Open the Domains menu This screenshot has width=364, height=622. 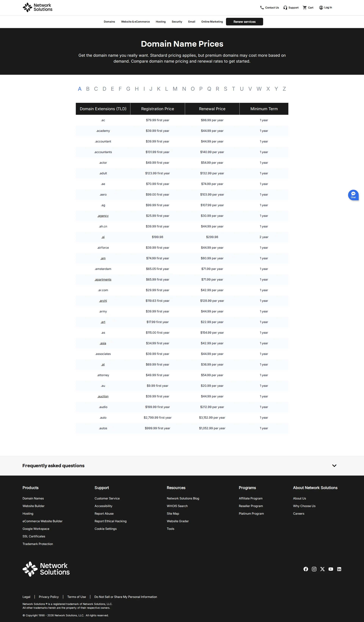(109, 21)
